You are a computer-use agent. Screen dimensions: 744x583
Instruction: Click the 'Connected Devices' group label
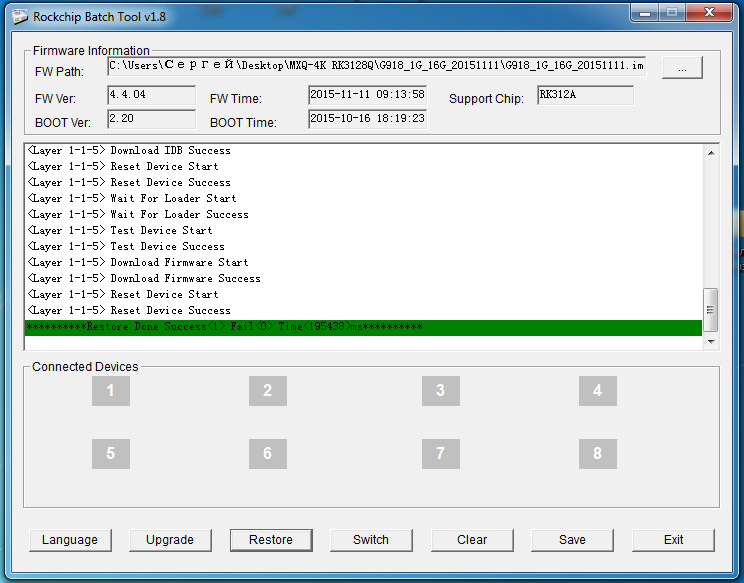(x=85, y=367)
